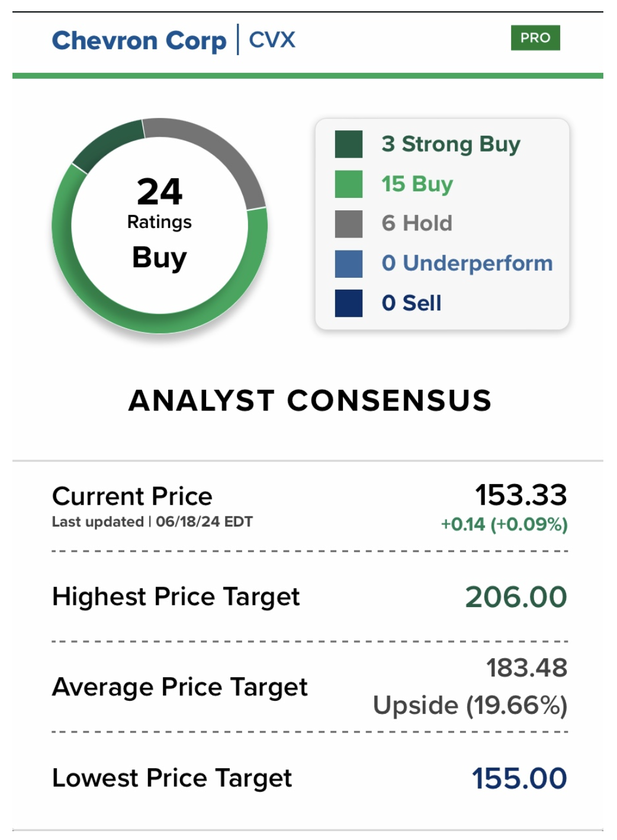Click the current price value 153.33
617x840 pixels.
520,495
